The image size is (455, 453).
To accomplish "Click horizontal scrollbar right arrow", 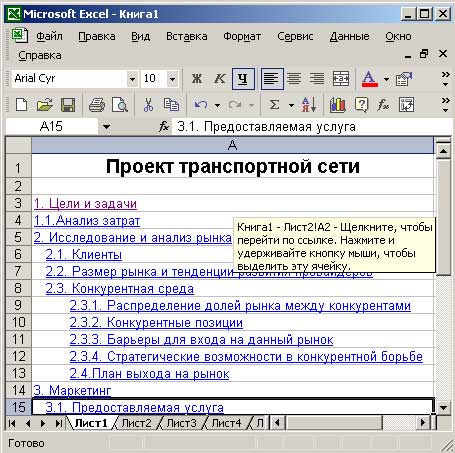I will click(423, 423).
